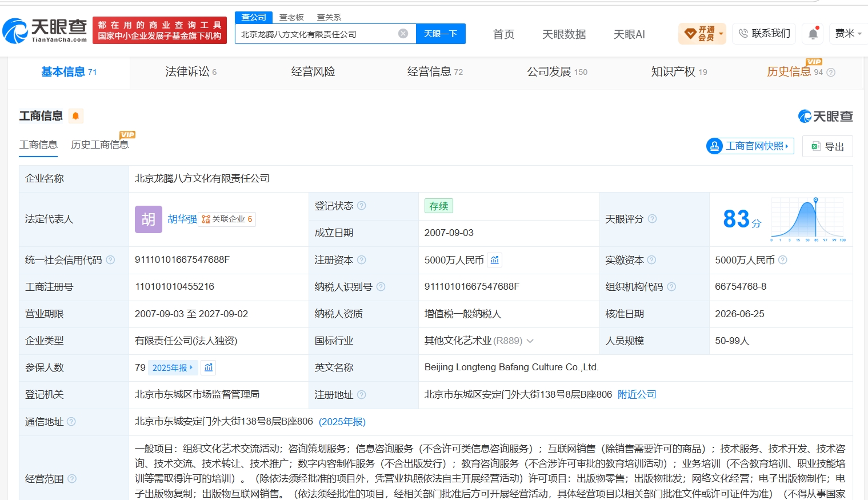
Task: Click the orange alert bell beside 工商信息
Action: (x=75, y=116)
